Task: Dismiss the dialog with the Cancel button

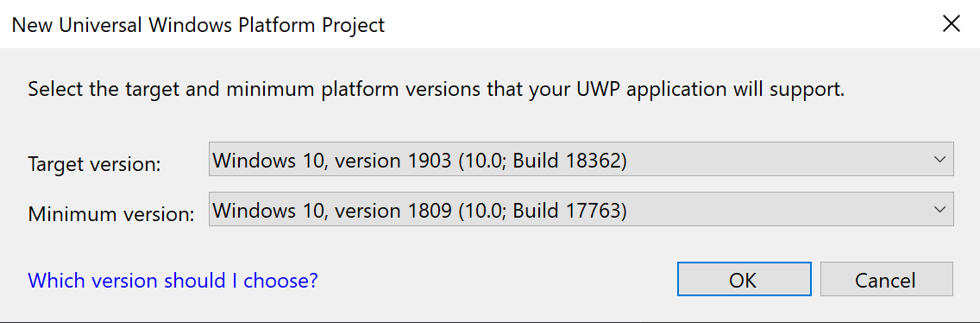Action: 886,279
